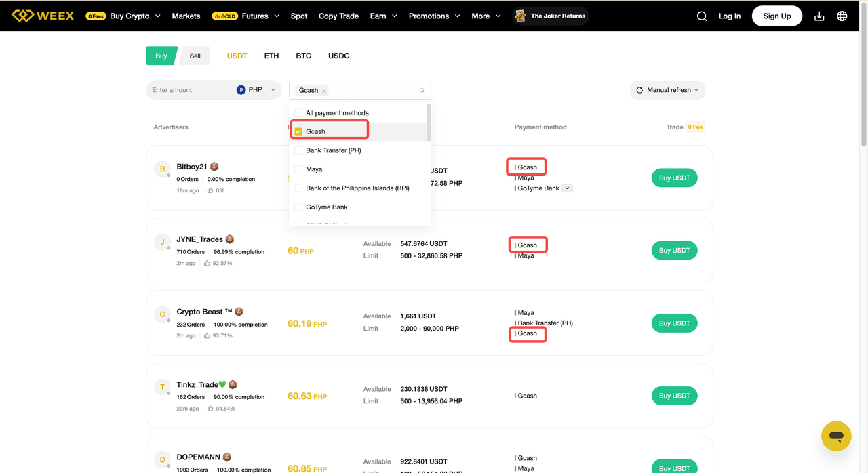
Task: Uncheck the Gcash payment method checkbox
Action: coord(298,131)
